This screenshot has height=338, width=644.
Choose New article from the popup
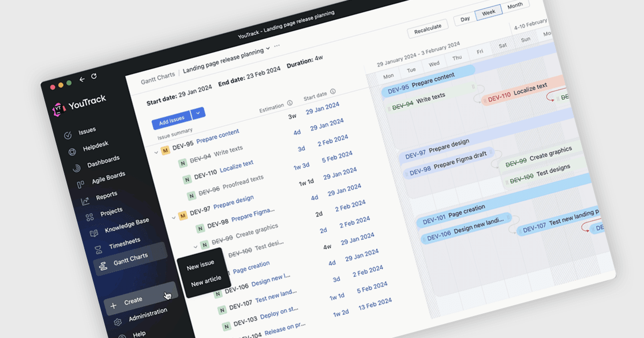tap(206, 281)
